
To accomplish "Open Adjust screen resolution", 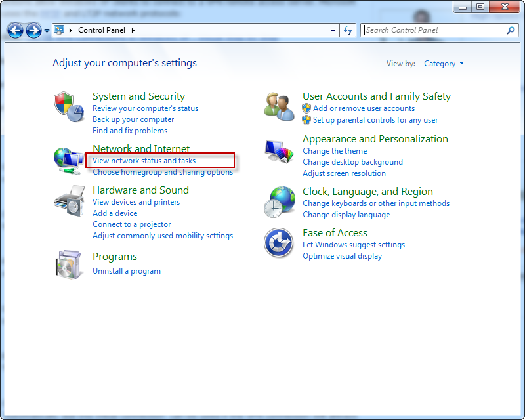I will click(344, 173).
